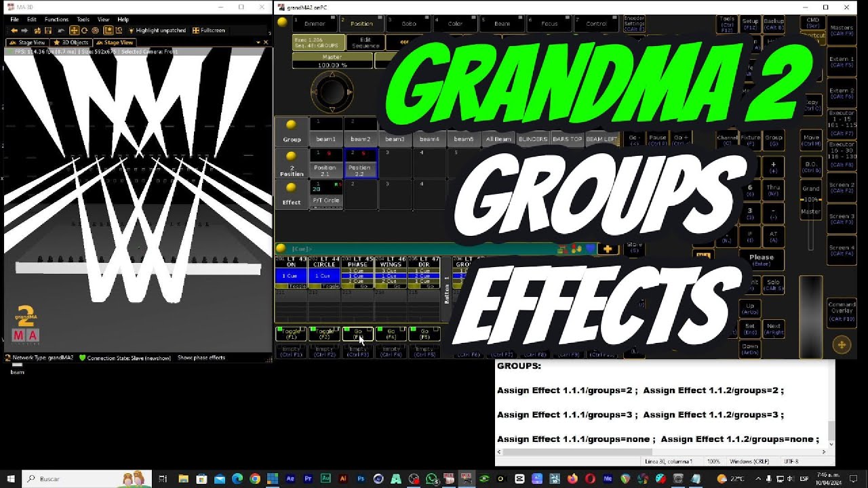This screenshot has height=488, width=868.
Task: Open the Edit menu in MA 3D
Action: click(x=32, y=20)
